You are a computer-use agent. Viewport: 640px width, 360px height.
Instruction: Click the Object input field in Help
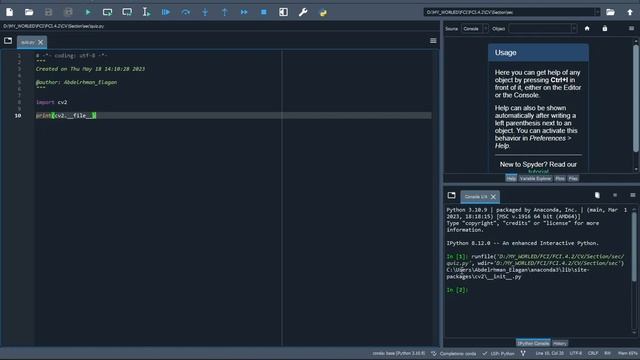(x=540, y=29)
